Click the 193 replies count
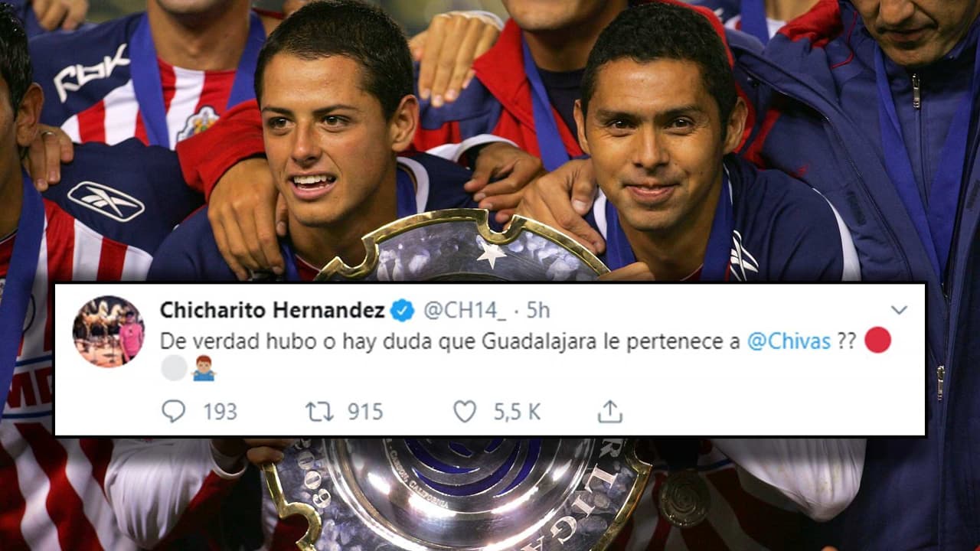The height and width of the screenshot is (551, 980). [x=220, y=412]
